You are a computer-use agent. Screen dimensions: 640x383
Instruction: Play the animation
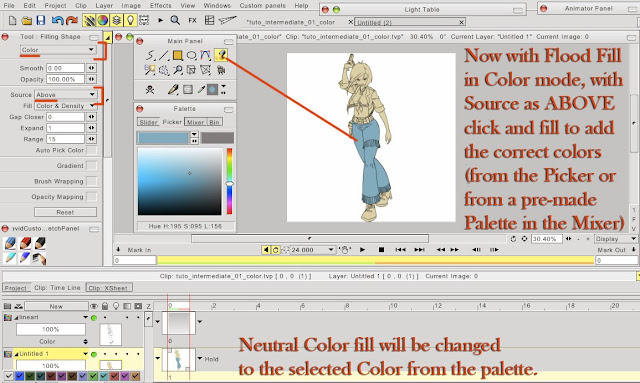tap(362, 249)
